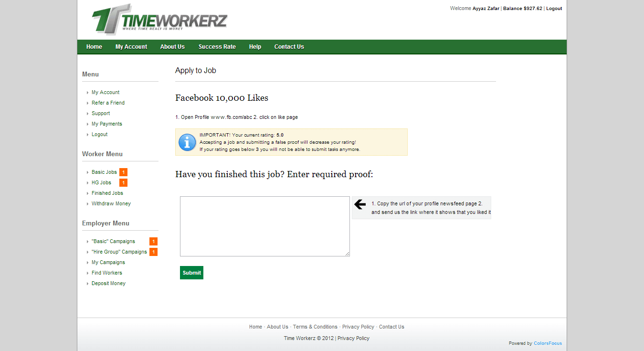The width and height of the screenshot is (644, 351).
Task: Open the ColorsFocus link
Action: tap(548, 343)
